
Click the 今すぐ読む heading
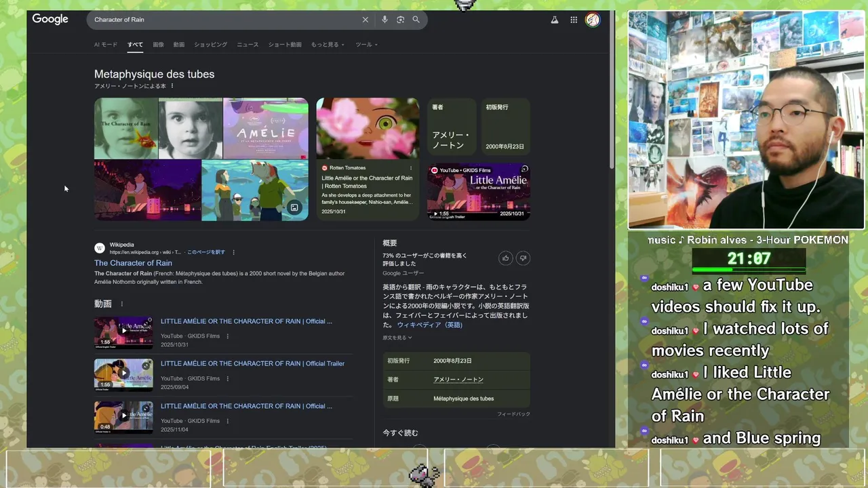pyautogui.click(x=400, y=433)
